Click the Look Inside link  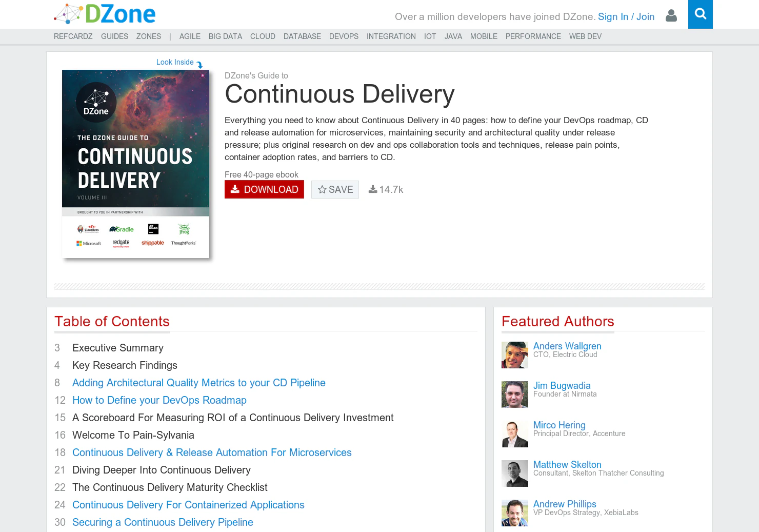pos(175,62)
